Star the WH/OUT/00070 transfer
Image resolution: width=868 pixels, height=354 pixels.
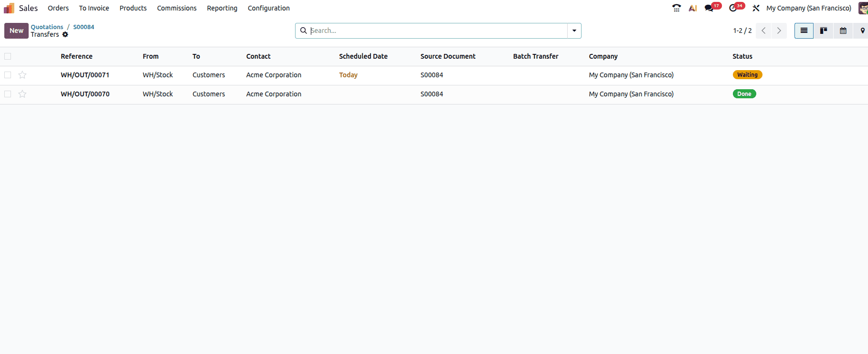(x=22, y=94)
